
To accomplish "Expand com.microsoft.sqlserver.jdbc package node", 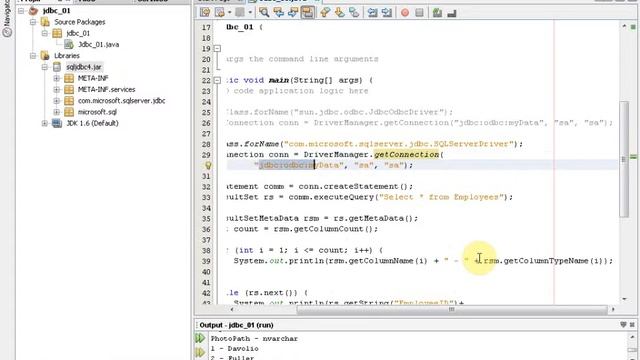I will [x=57, y=100].
